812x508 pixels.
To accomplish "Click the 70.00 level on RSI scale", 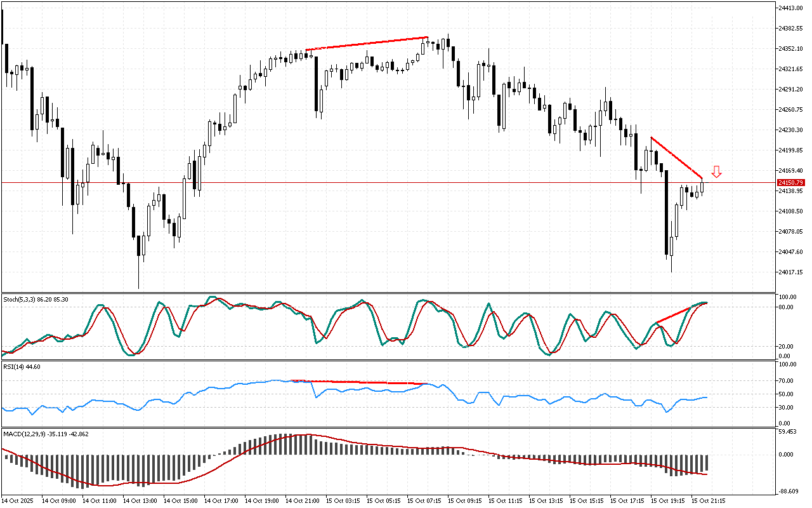I will tap(787, 381).
